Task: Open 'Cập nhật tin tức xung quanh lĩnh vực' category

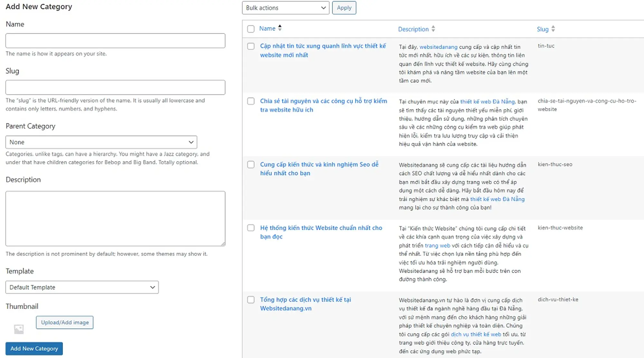Action: [x=323, y=50]
